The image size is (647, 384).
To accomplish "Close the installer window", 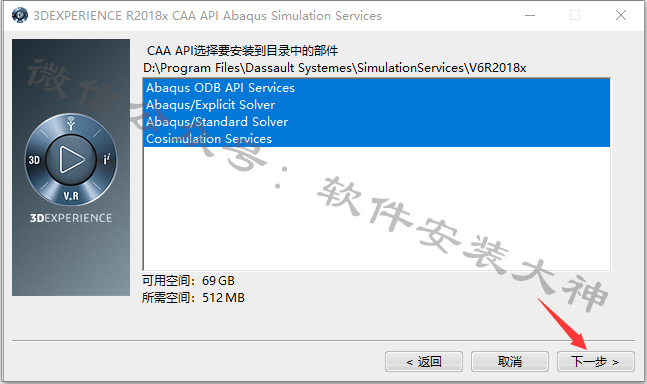I will [x=621, y=16].
